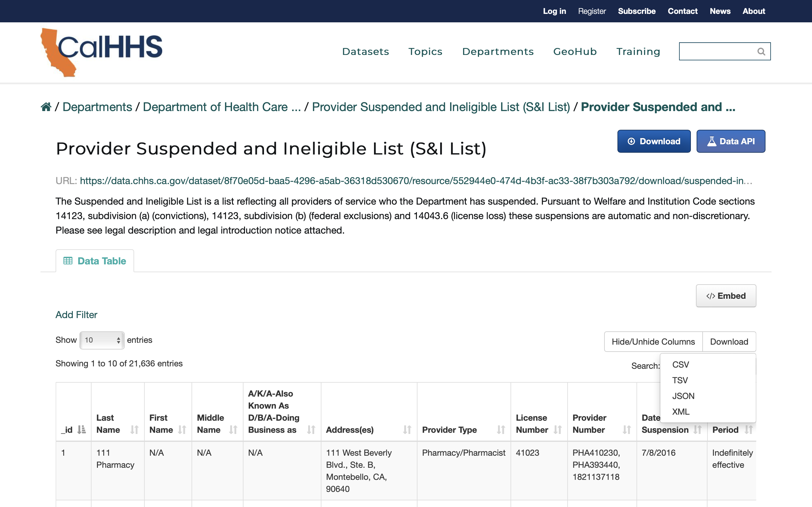The height and width of the screenshot is (507, 812).
Task: Open the Show entries count dropdown
Action: [102, 340]
